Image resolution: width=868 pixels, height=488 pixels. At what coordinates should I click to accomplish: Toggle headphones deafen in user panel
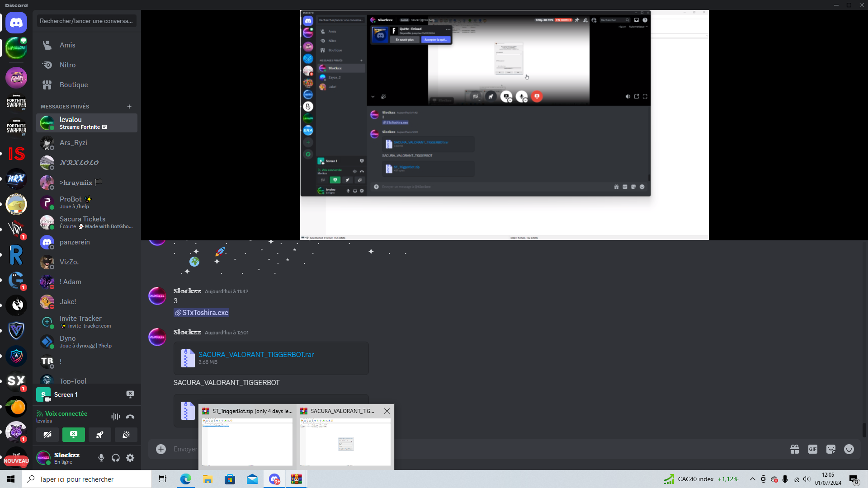click(116, 458)
